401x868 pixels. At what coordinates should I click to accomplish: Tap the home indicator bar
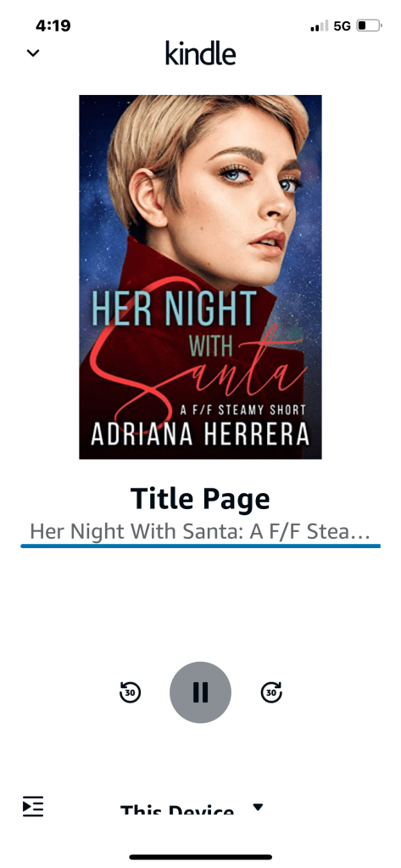[x=200, y=857]
